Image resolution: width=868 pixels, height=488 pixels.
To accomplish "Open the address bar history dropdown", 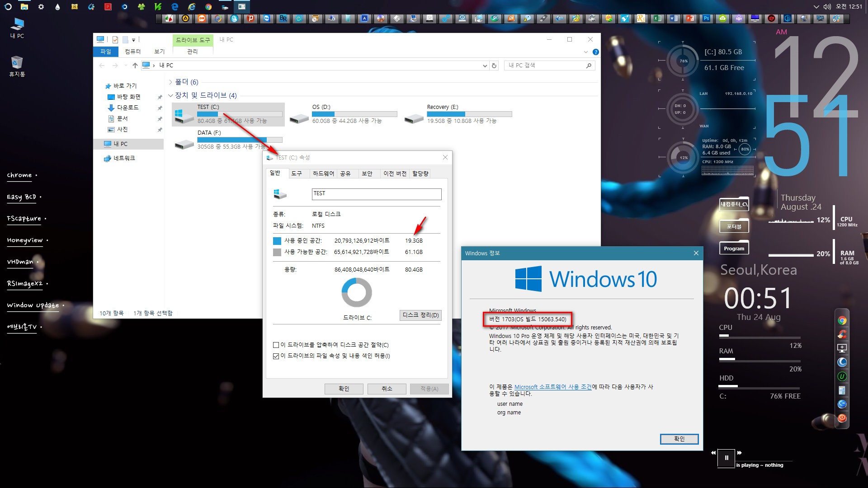I will click(x=485, y=66).
